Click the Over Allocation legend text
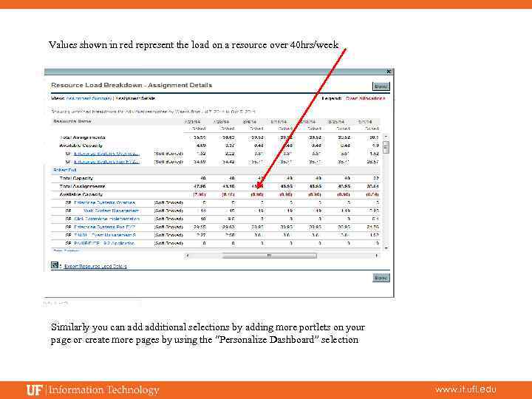This screenshot has width=532, height=399. click(x=366, y=98)
